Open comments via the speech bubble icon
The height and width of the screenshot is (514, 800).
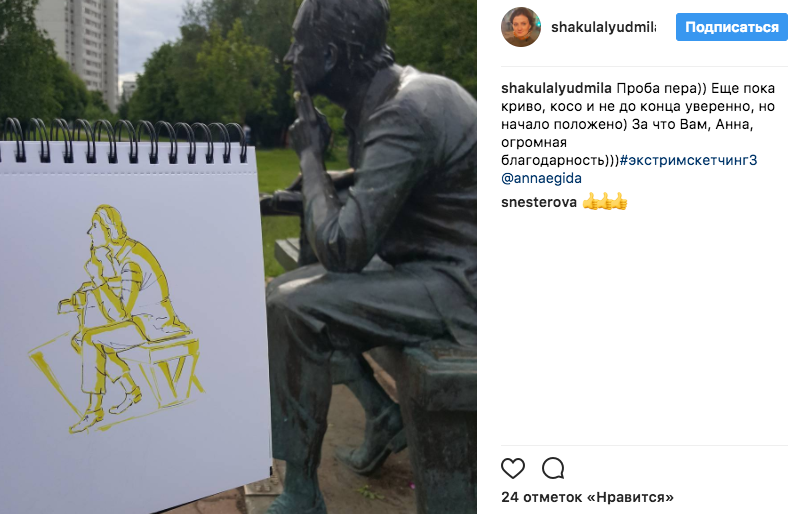[553, 468]
